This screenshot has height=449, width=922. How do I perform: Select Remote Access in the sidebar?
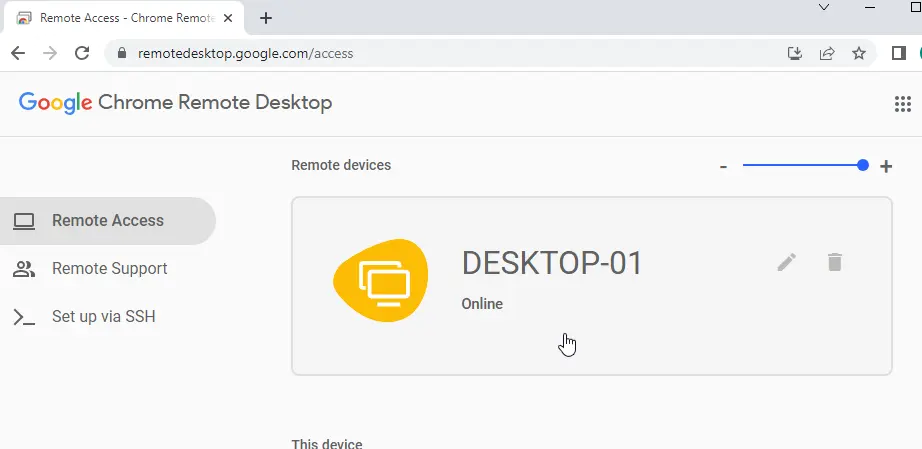pos(108,221)
